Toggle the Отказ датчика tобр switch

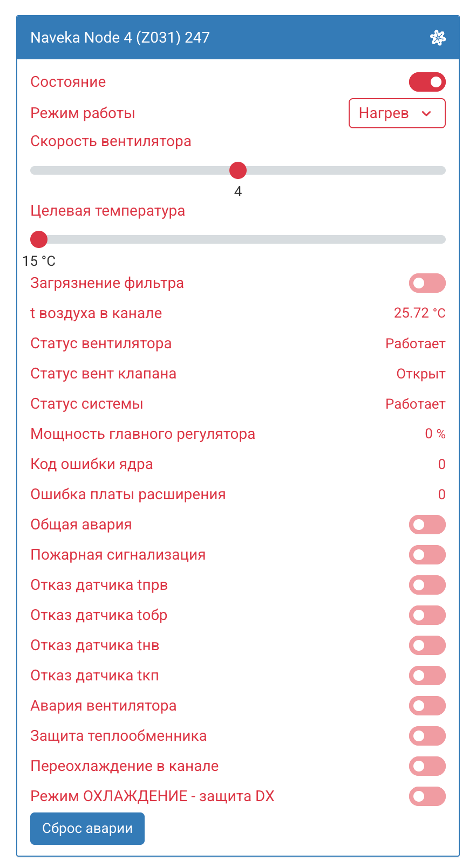click(x=427, y=615)
